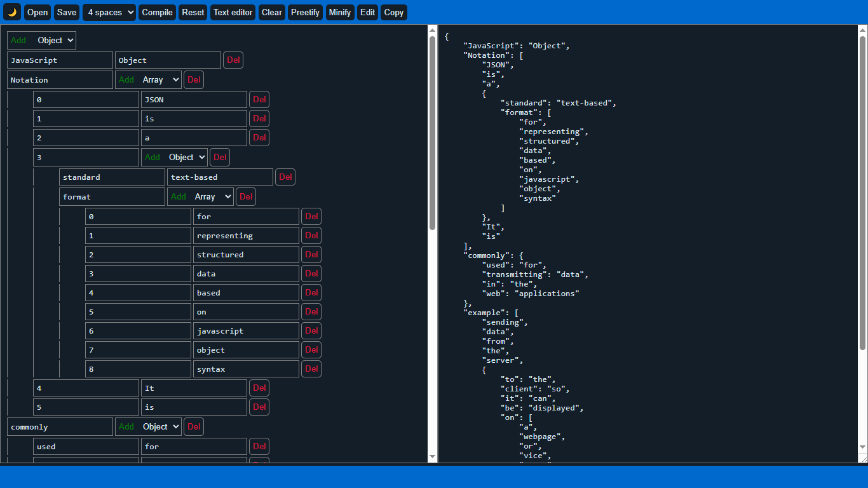
Task: Delete the 'structured' item
Action: (x=311, y=255)
